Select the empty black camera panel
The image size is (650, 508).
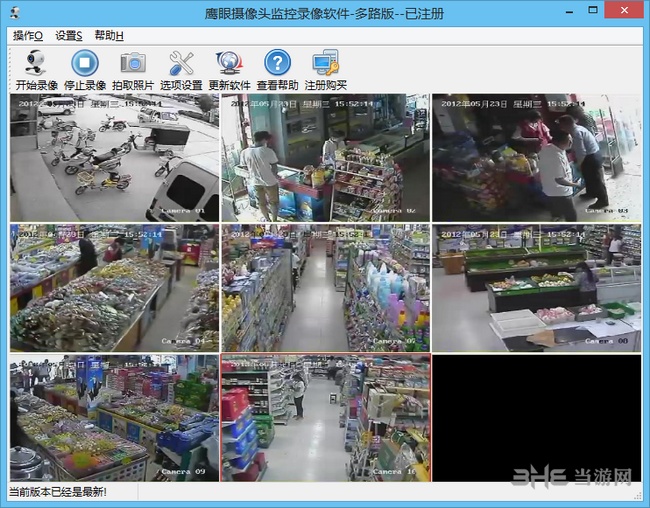tap(537, 418)
